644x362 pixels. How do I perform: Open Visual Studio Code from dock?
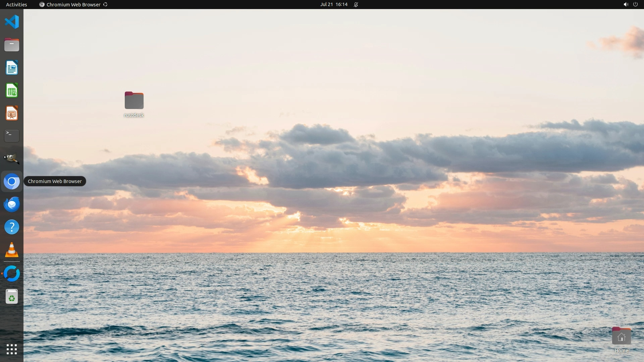pyautogui.click(x=12, y=22)
